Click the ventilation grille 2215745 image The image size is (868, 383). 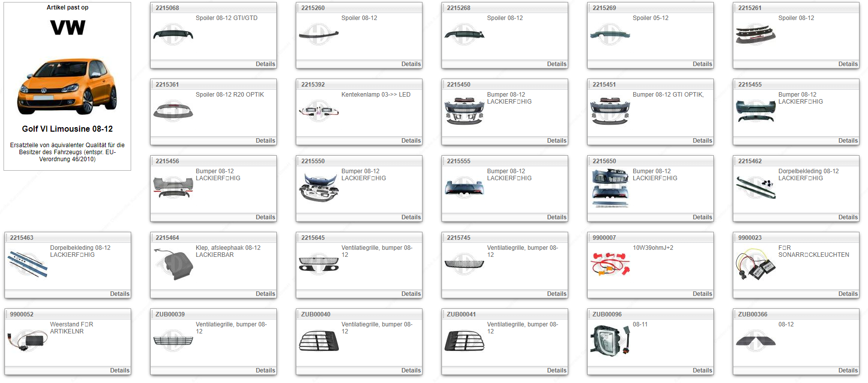click(x=464, y=264)
